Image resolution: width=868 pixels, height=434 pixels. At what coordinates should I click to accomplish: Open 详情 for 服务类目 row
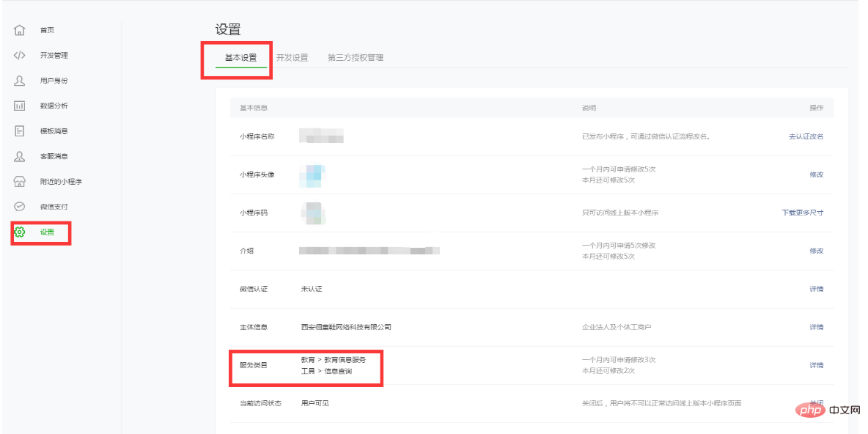pos(817,365)
